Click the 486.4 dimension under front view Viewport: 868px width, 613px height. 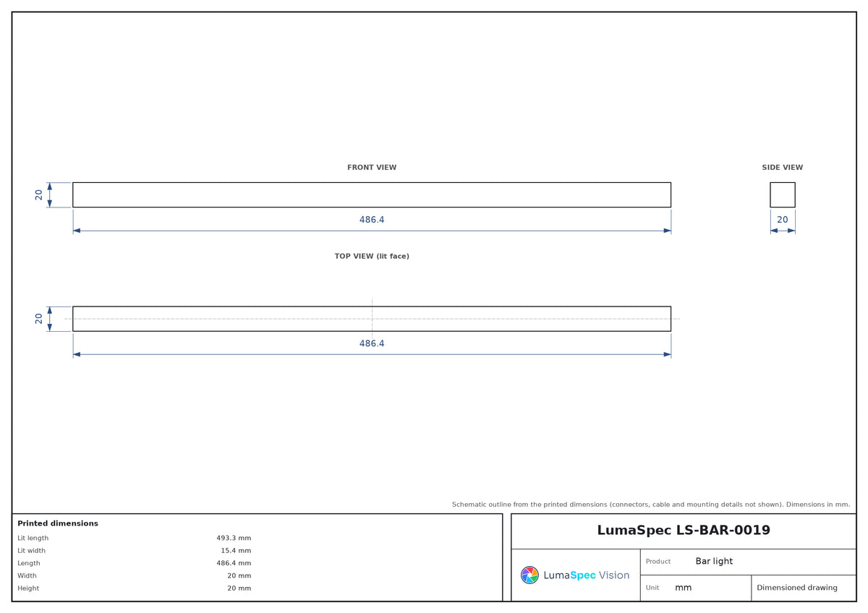[x=372, y=220]
